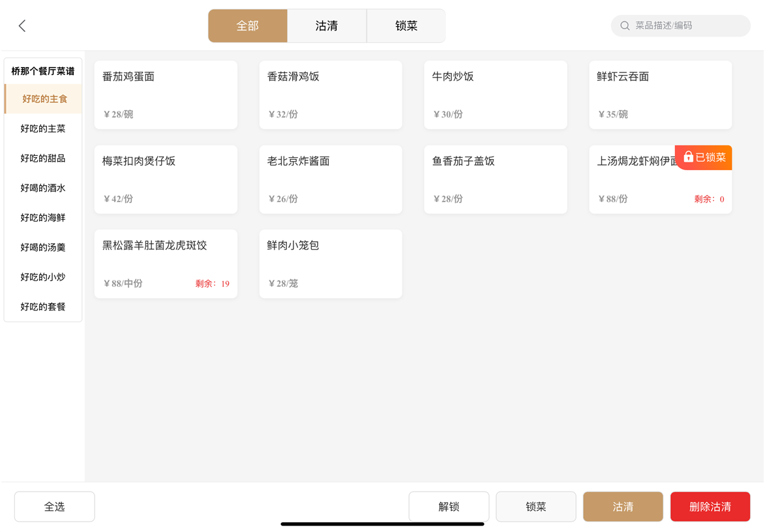
Task: Choose the 黑松露羊肚菌龙虎斑饺 dish card
Action: pyautogui.click(x=166, y=264)
